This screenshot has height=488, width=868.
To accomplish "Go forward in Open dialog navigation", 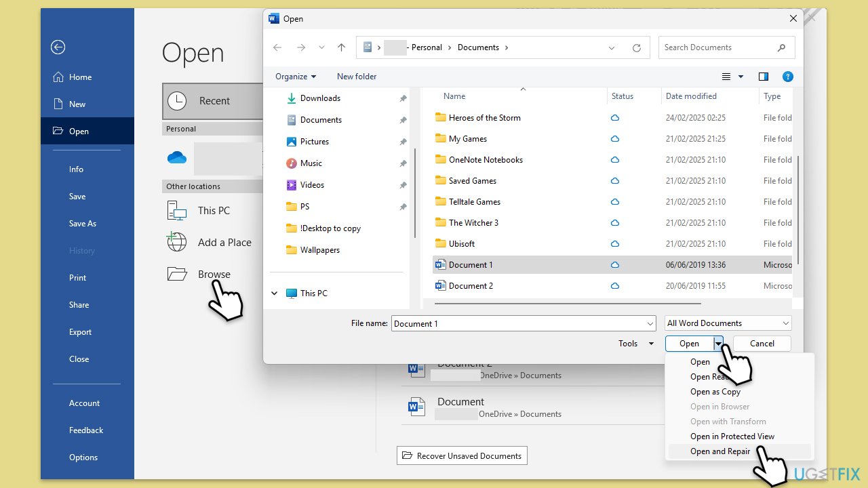I will [x=301, y=47].
